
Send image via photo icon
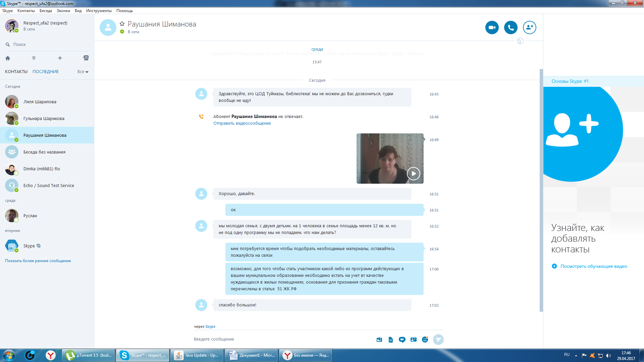tap(379, 340)
